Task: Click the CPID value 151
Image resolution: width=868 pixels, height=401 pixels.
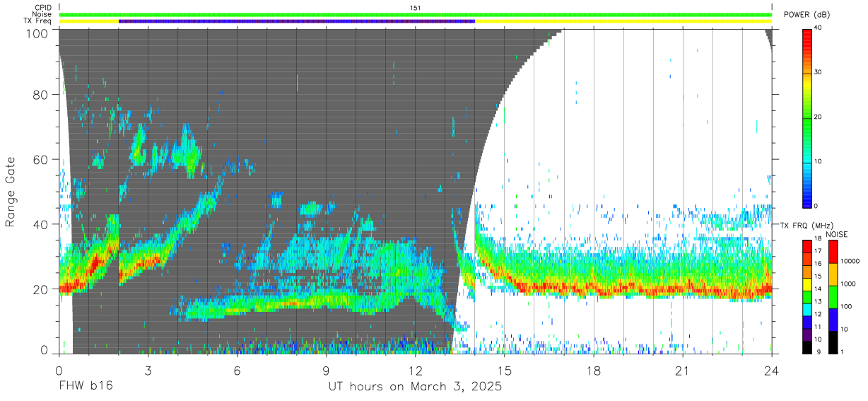Action: point(416,8)
